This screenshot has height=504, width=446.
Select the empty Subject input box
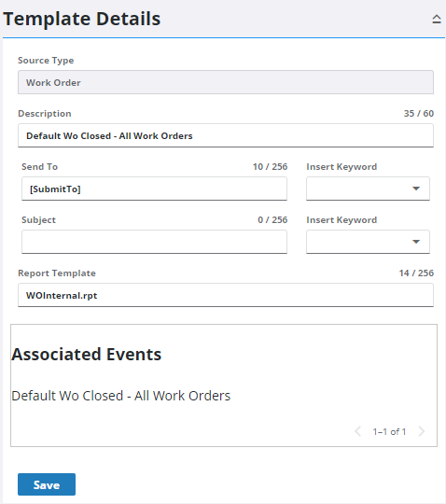(x=154, y=242)
